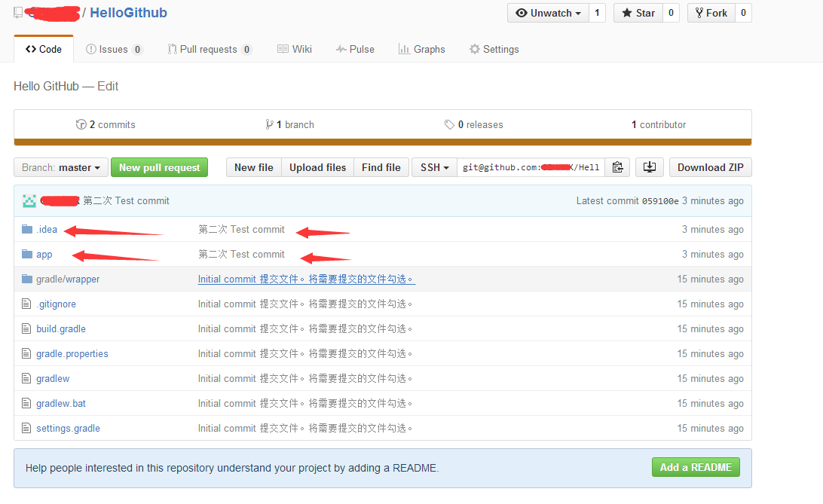Open the app folder link
Screen dimensions: 823x504
point(44,255)
